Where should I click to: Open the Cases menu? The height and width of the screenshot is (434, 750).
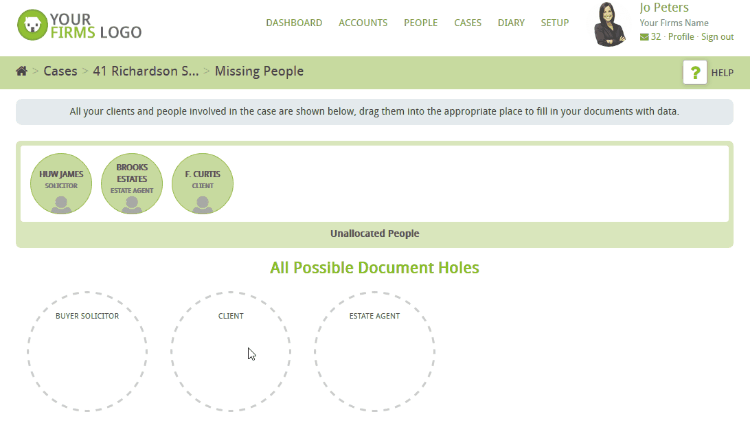pos(468,23)
